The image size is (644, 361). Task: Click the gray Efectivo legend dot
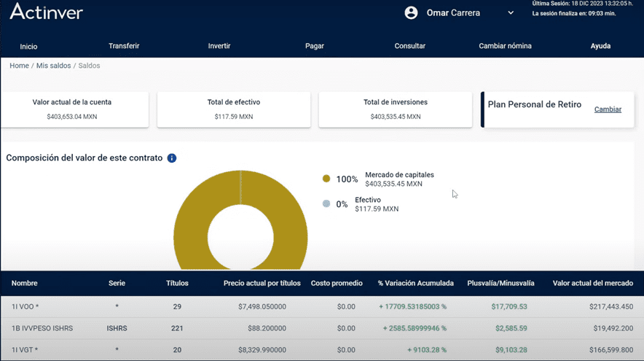(x=326, y=204)
